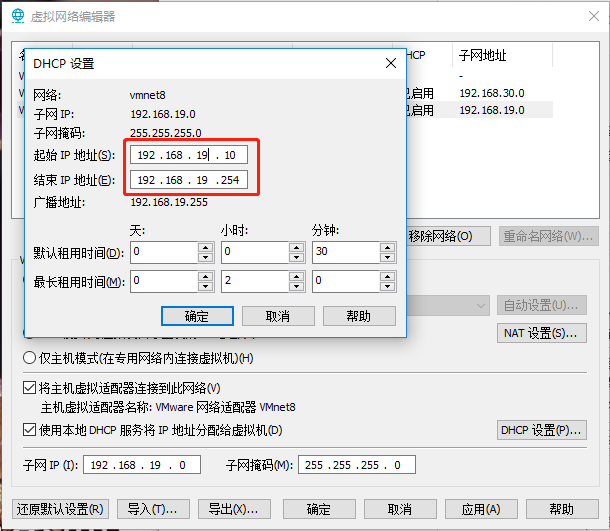Select the 仅主机模式 radio button
The width and height of the screenshot is (610, 531).
[x=30, y=358]
